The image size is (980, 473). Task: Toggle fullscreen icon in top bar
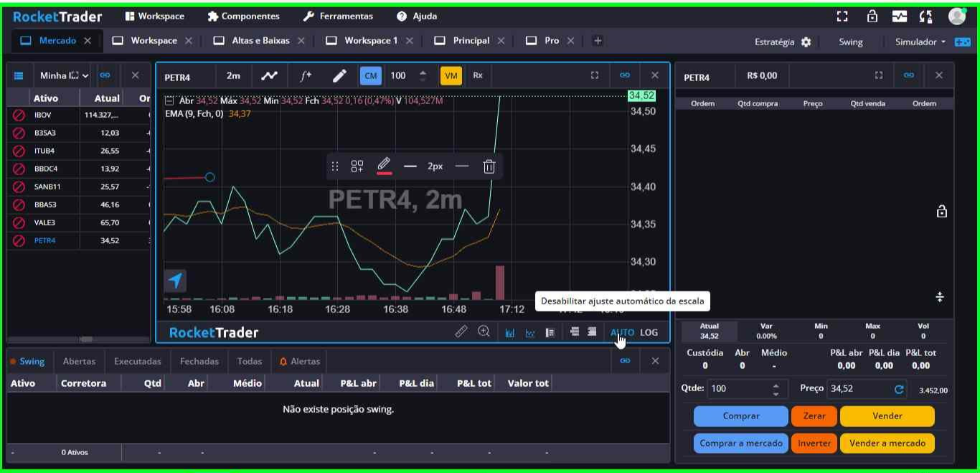[842, 16]
